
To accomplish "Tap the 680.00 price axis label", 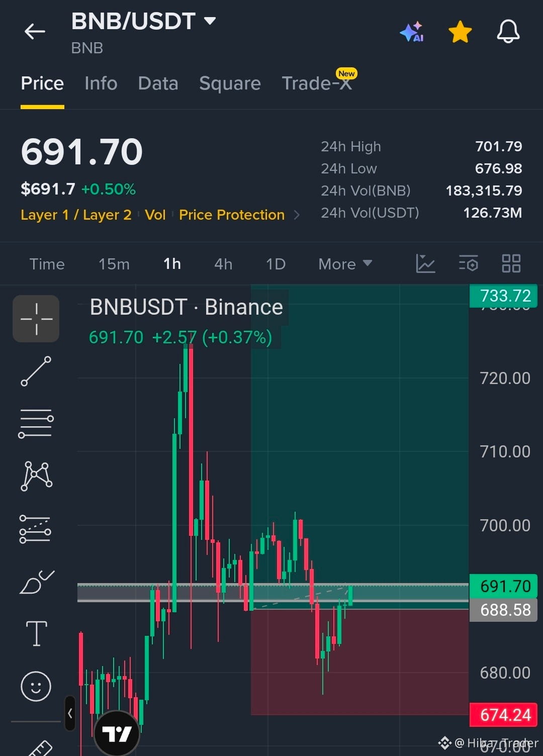I will tap(505, 673).
